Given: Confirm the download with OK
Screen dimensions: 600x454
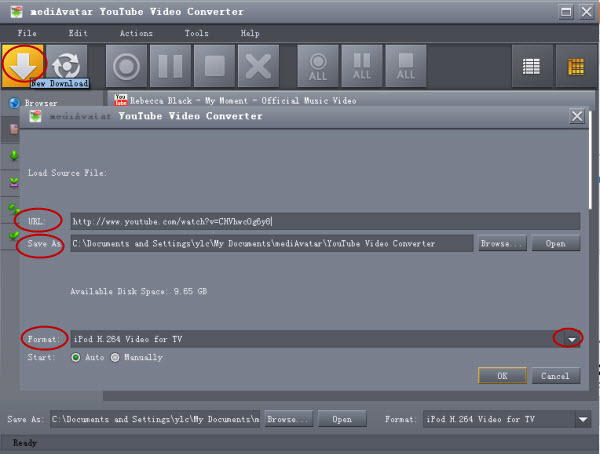Looking at the screenshot, I should click(502, 376).
